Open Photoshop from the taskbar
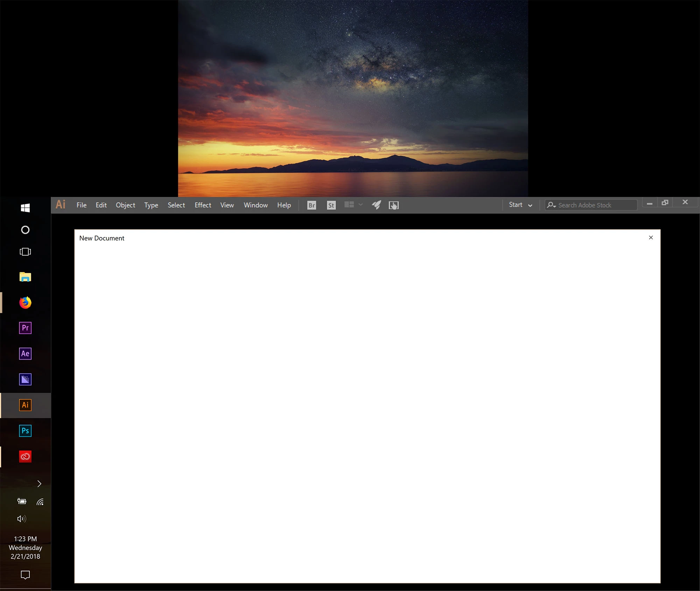The width and height of the screenshot is (700, 591). click(x=25, y=431)
